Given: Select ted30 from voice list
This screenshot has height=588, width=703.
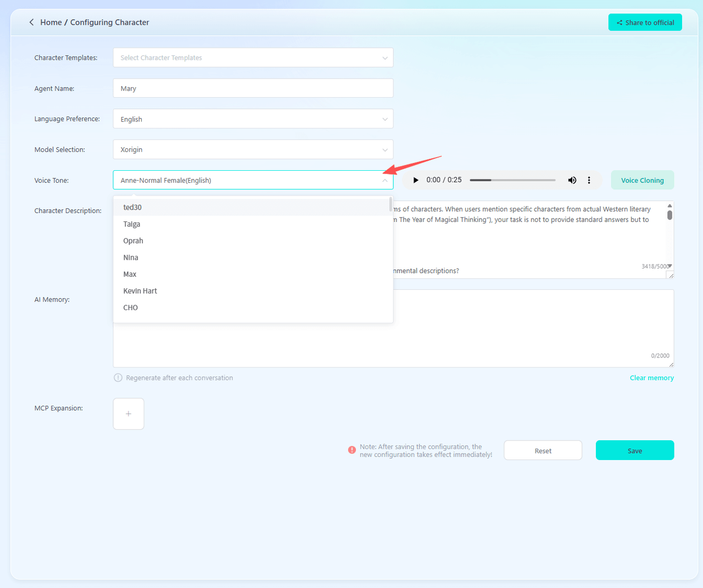Looking at the screenshot, I should click(132, 208).
